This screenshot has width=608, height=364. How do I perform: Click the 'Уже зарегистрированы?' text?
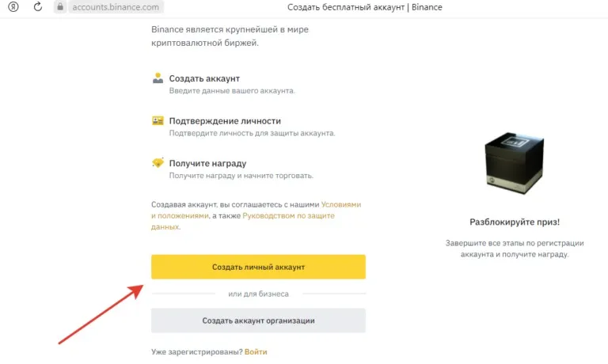pyautogui.click(x=196, y=351)
